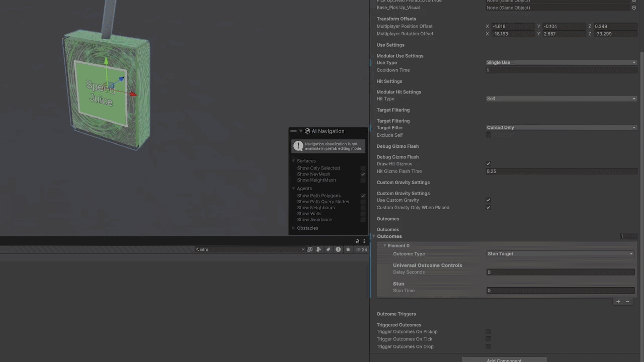This screenshot has height=362, width=644.
Task: Uncheck Use Custom Gravity
Action: [488, 200]
